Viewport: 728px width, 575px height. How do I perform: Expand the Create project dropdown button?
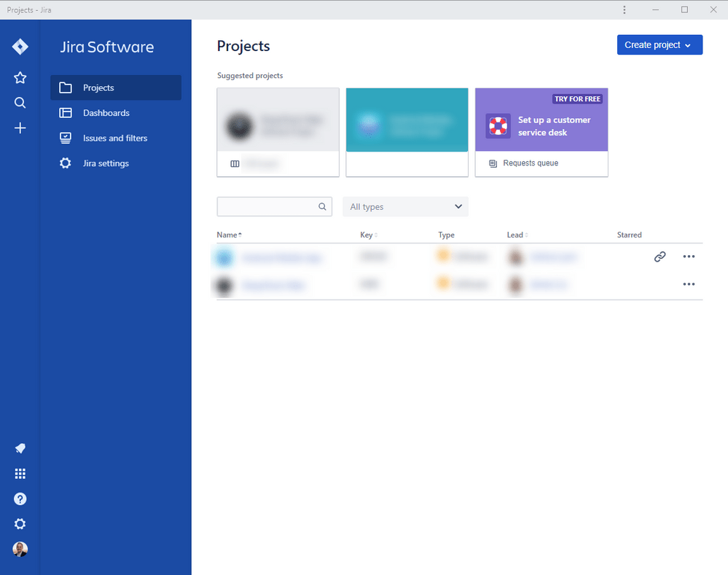tap(659, 44)
